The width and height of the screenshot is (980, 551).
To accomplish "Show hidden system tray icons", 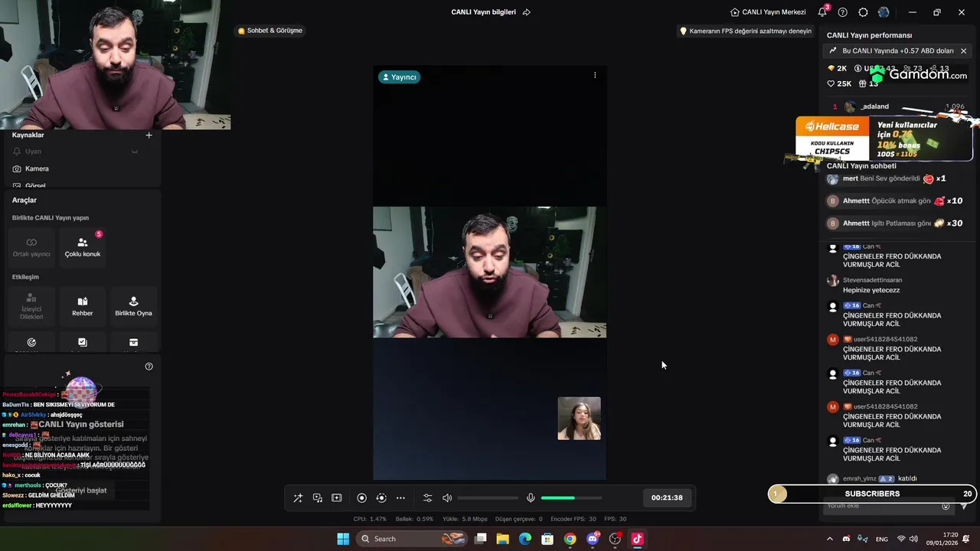I will point(830,539).
